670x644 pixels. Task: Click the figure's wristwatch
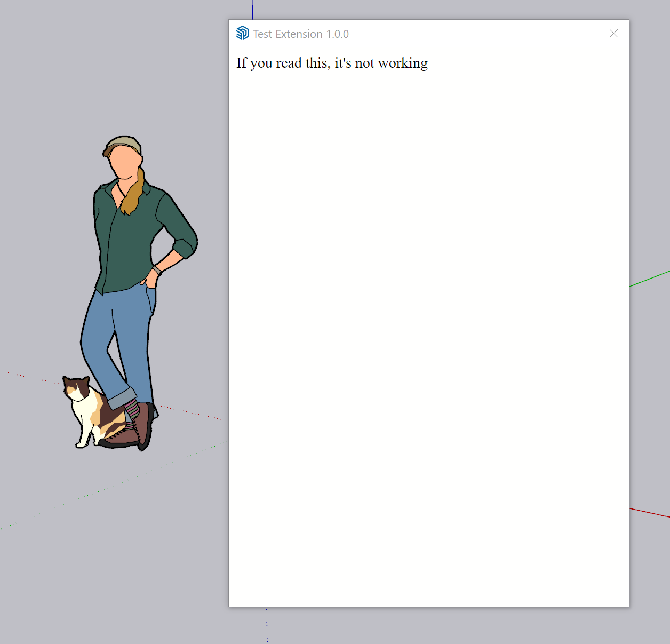point(155,268)
